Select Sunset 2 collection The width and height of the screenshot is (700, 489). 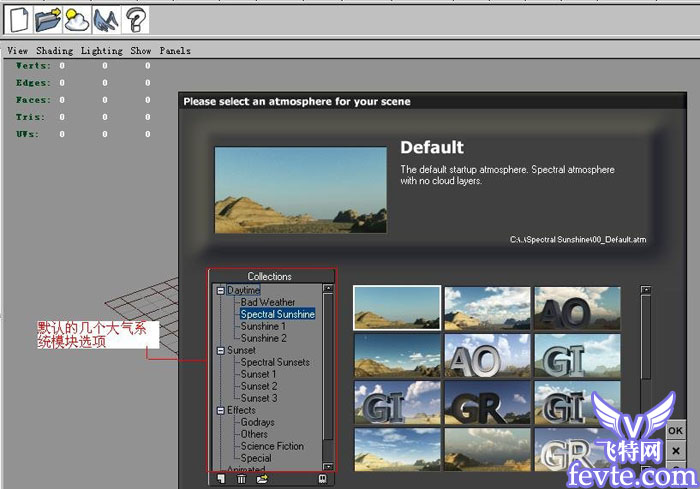259,386
